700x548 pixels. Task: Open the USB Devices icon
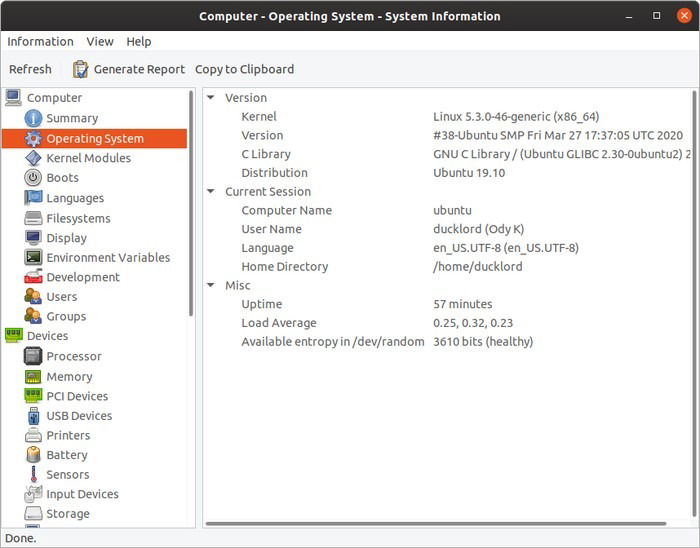(x=33, y=416)
